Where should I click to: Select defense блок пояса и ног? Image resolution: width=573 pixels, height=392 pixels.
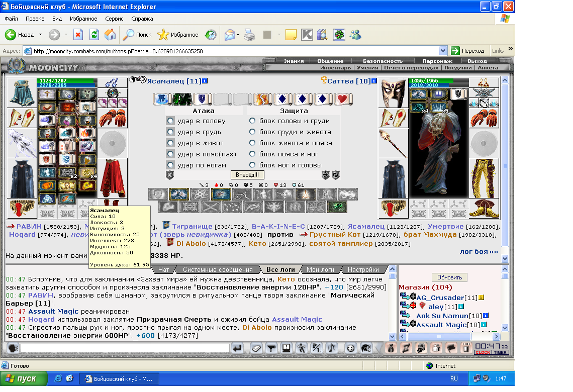[x=252, y=153]
